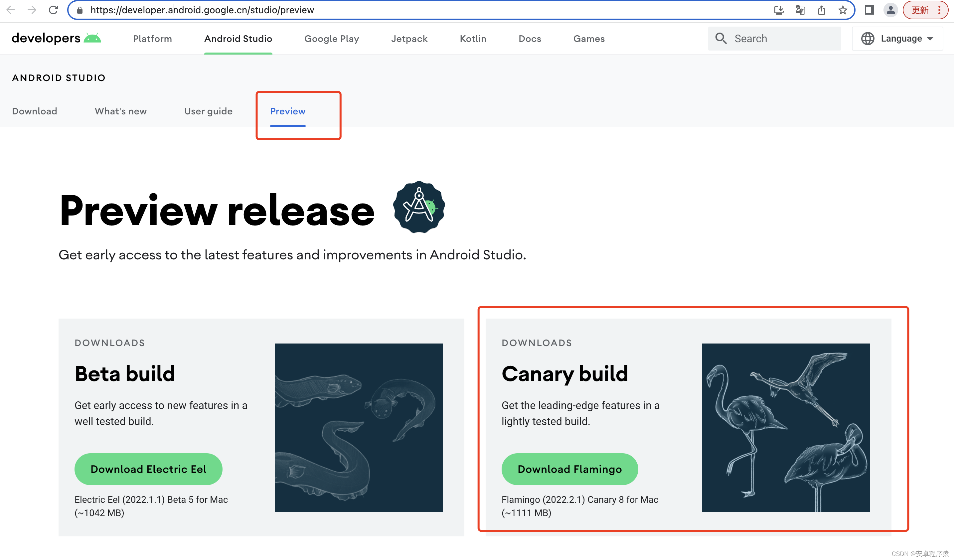Share this page via share icon
Viewport: 954px width, 560px height.
point(821,10)
